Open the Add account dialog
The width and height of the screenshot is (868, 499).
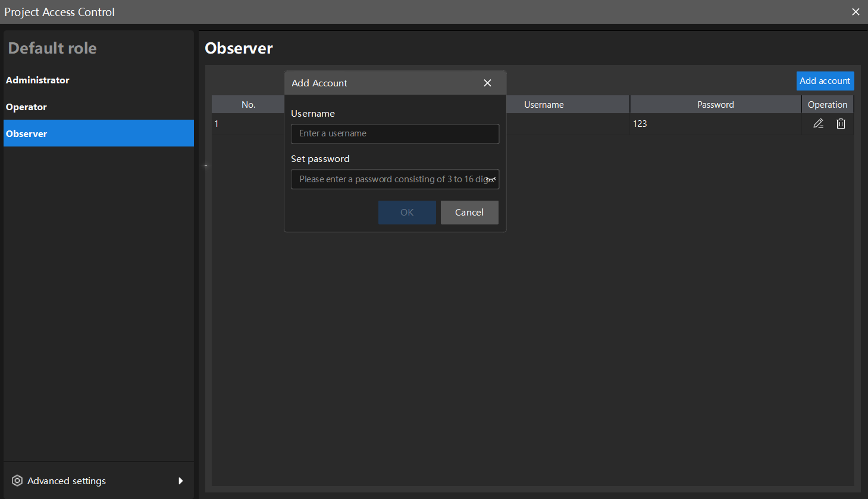click(x=825, y=80)
